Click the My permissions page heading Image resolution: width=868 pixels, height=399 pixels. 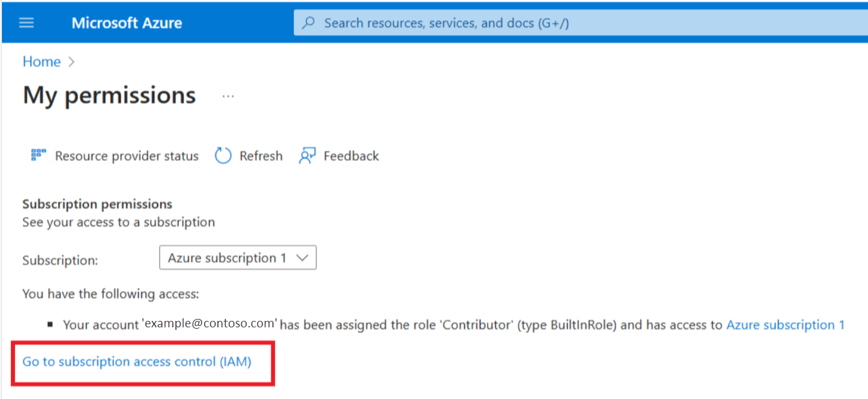point(109,95)
